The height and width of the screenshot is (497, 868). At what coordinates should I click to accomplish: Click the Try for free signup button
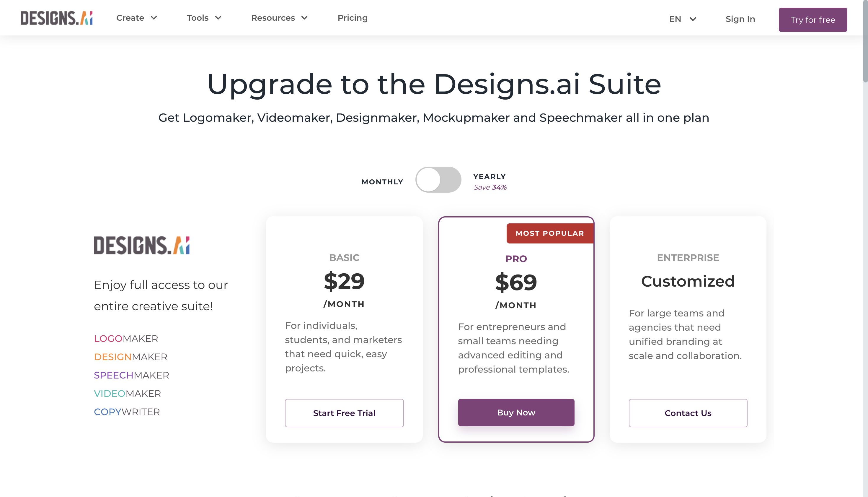(813, 20)
